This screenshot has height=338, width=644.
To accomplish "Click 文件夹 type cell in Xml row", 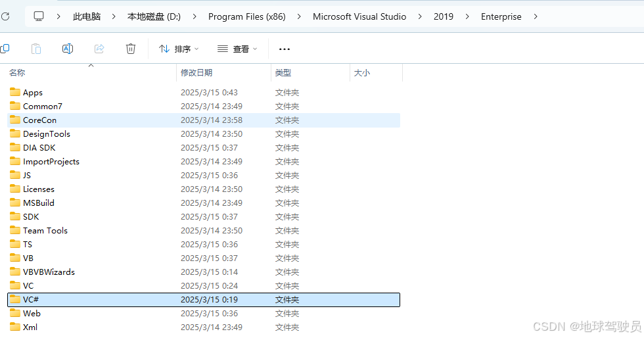I will 287,327.
